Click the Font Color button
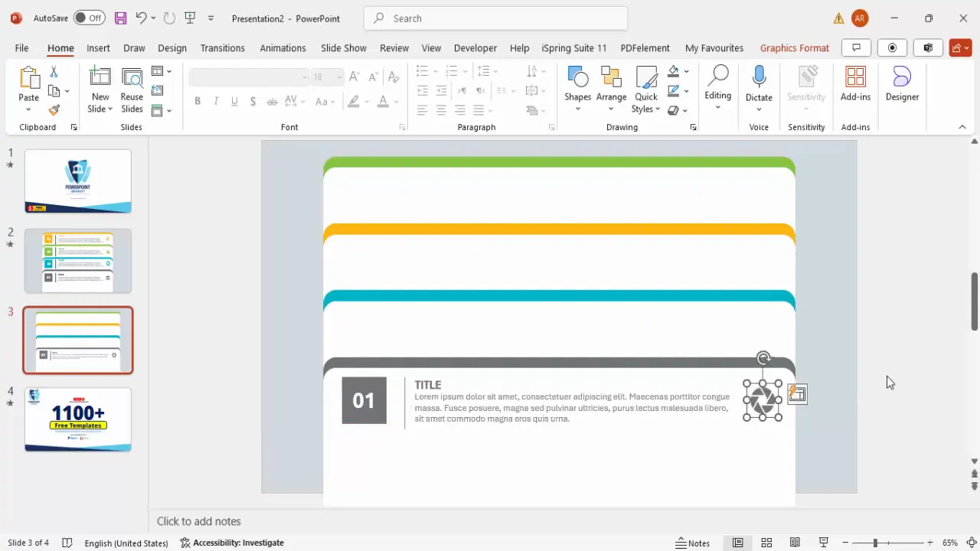The width and height of the screenshot is (980, 551). click(385, 101)
